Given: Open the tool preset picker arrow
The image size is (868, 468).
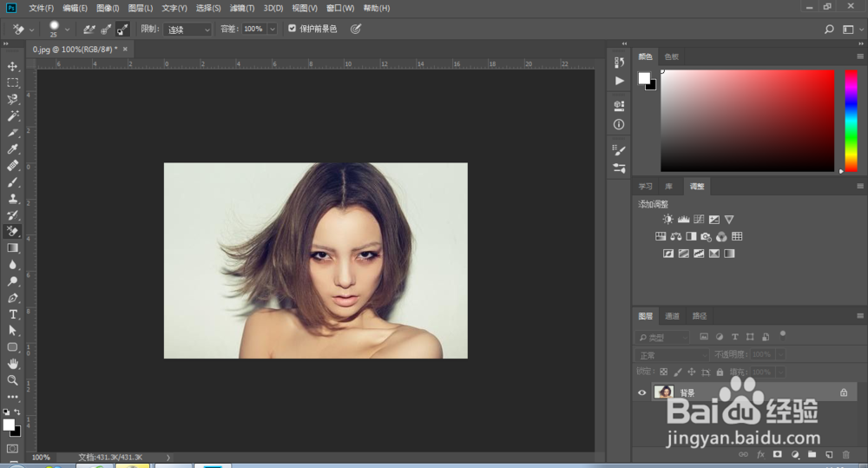Looking at the screenshot, I should coord(31,30).
